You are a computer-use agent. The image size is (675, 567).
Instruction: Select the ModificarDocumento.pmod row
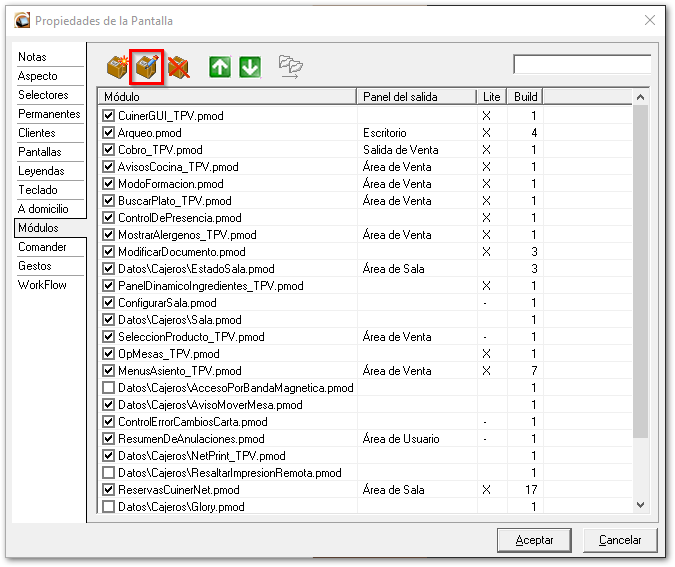(x=365, y=251)
